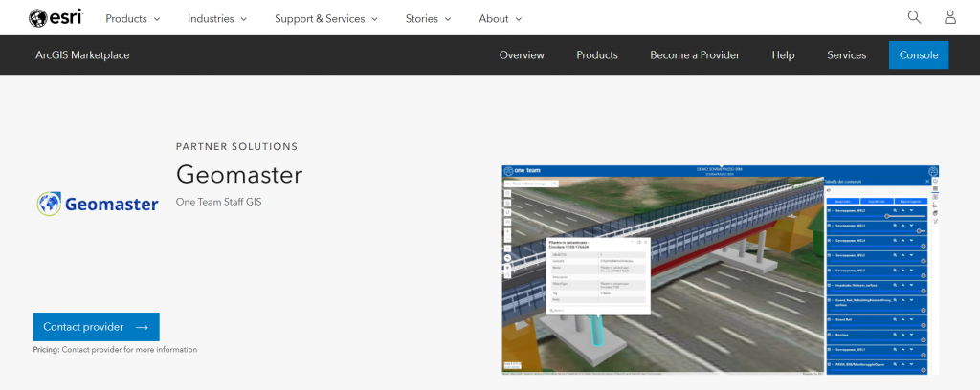Click the Geomaster provider logo
The image size is (980, 390).
(97, 204)
